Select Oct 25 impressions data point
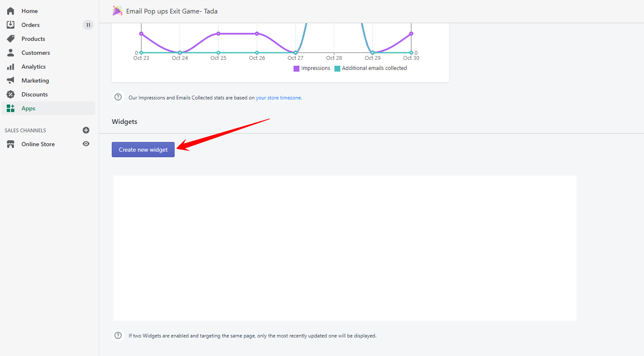The image size is (644, 356). 218,34
